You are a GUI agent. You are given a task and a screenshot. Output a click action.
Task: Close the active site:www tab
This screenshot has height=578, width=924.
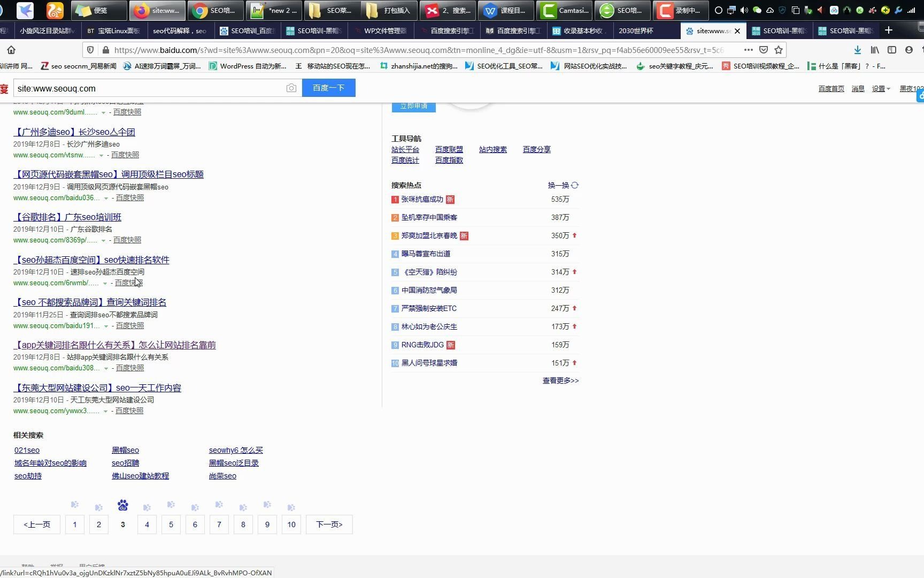pos(737,31)
